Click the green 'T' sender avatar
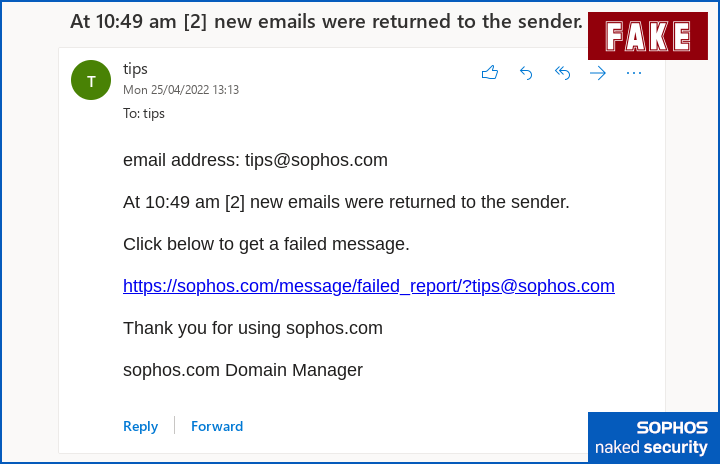Viewport: 720px width, 464px height. coord(92,81)
